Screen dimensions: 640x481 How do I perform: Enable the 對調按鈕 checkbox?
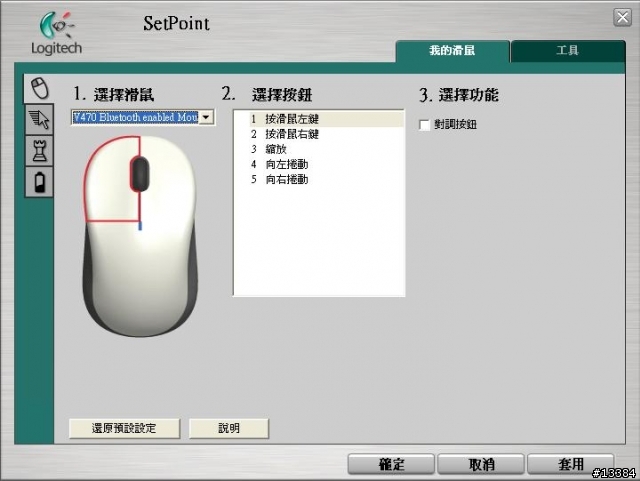[x=424, y=125]
